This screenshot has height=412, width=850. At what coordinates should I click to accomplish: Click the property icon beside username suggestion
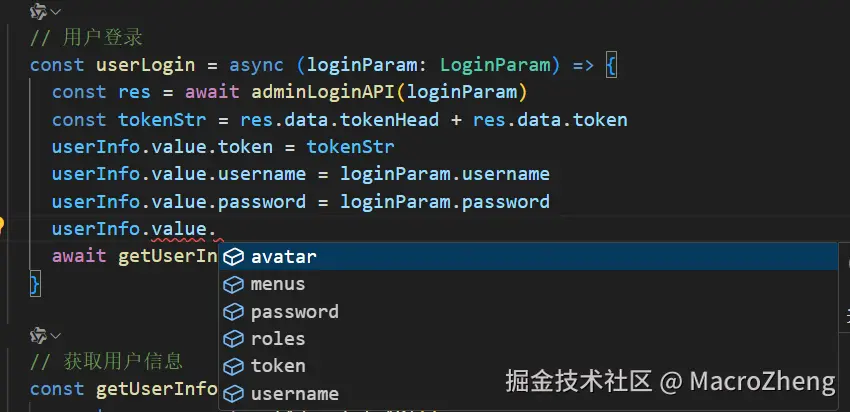click(x=233, y=393)
